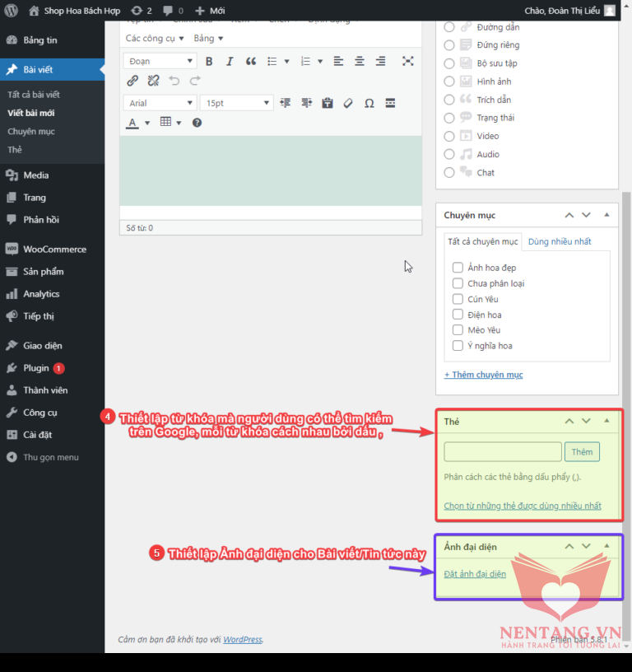Open WooCommerce in the sidebar menu
The height and width of the screenshot is (672, 632).
coord(54,249)
